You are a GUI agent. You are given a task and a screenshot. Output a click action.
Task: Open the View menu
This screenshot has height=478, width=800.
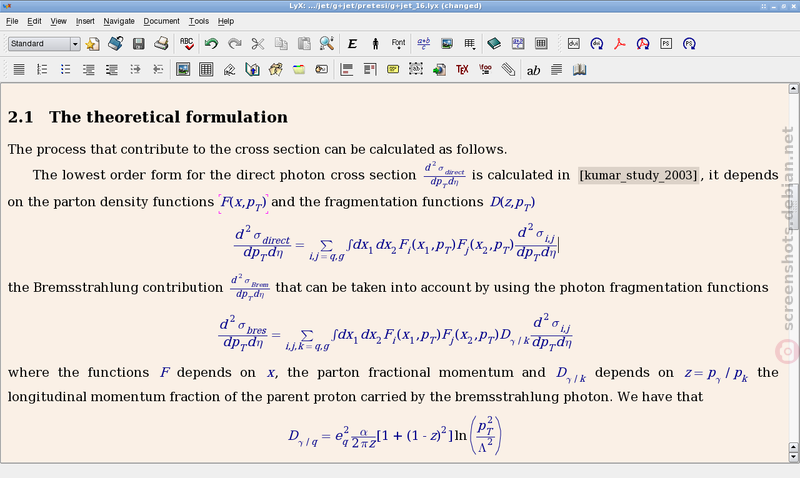click(x=58, y=21)
